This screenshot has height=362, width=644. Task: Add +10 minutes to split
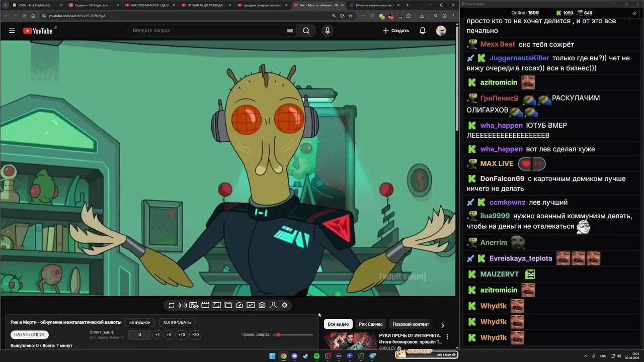click(x=182, y=335)
